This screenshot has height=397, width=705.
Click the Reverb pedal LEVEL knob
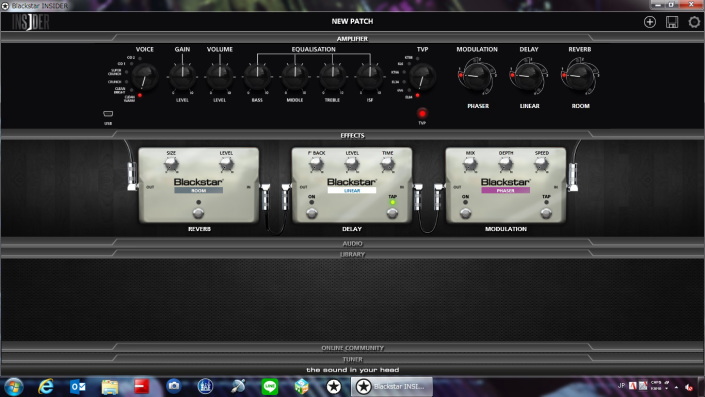coord(226,165)
